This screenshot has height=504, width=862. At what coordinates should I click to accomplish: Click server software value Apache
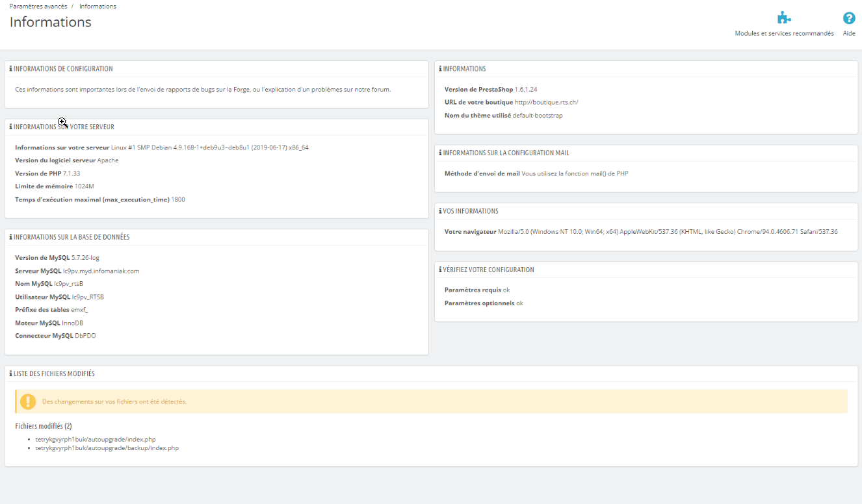pyautogui.click(x=108, y=160)
